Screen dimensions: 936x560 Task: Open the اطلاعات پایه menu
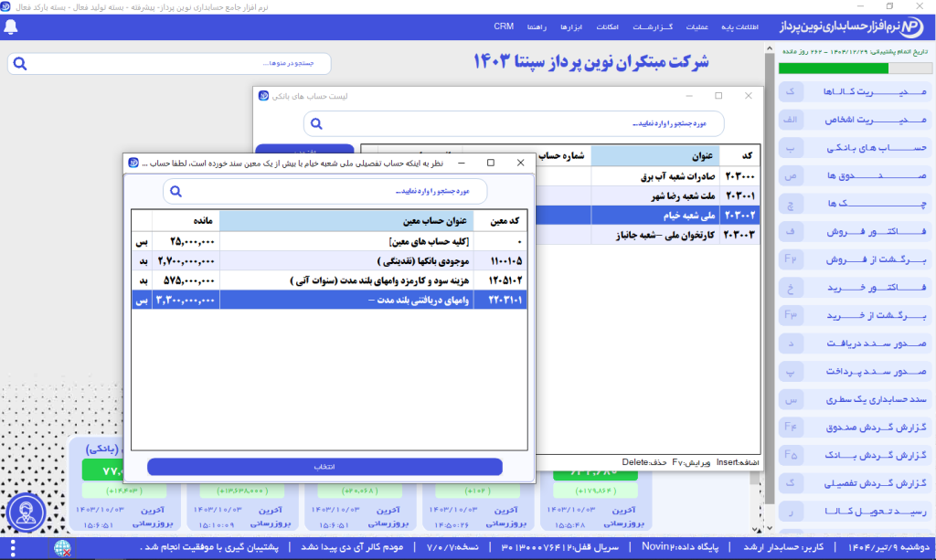pos(739,26)
